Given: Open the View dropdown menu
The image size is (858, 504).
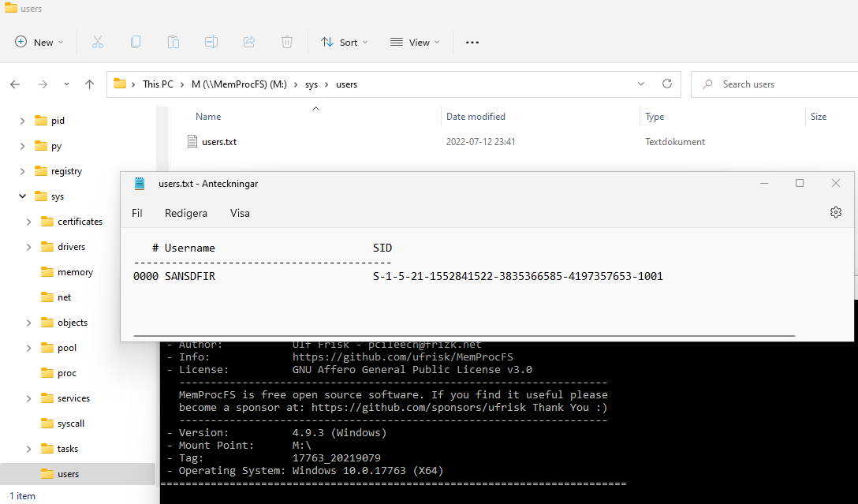Looking at the screenshot, I should click(415, 43).
